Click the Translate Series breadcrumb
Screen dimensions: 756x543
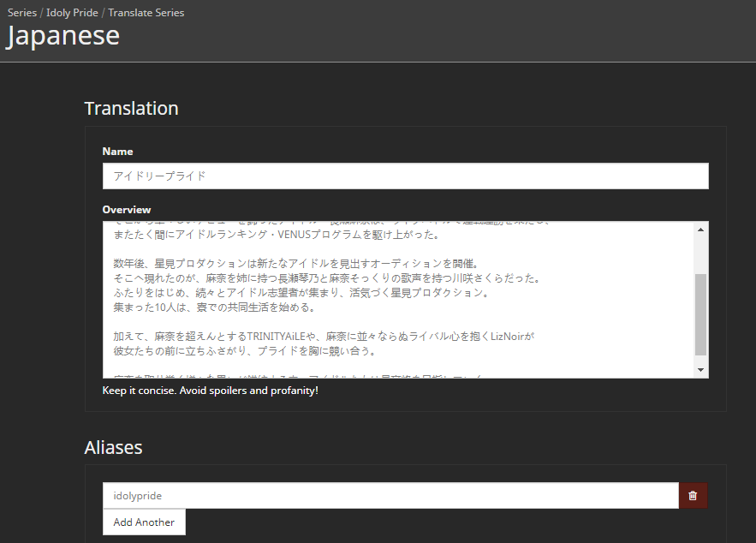coord(146,13)
